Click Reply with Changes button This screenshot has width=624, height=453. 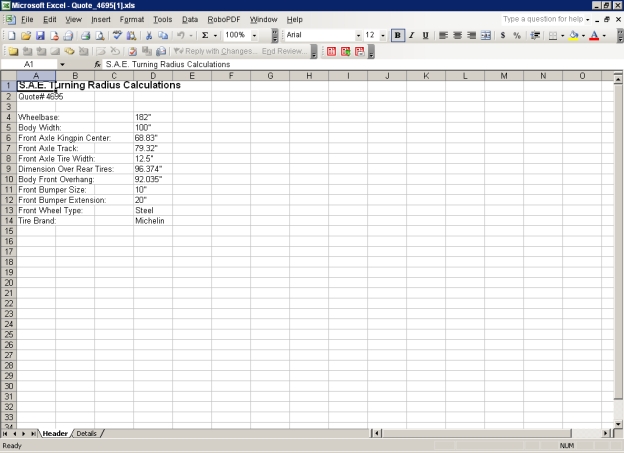coord(214,51)
